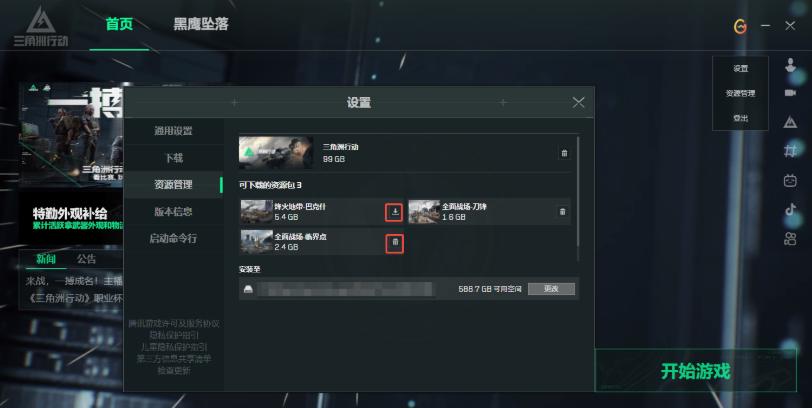Screen dimensions: 812x408
Task: Open the user profile avatar icon
Action: coord(790,65)
